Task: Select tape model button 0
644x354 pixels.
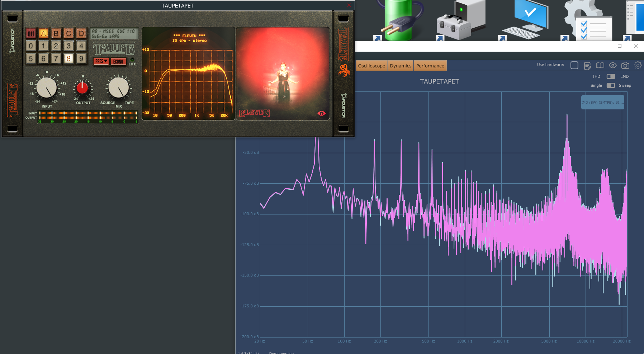Action: click(31, 46)
